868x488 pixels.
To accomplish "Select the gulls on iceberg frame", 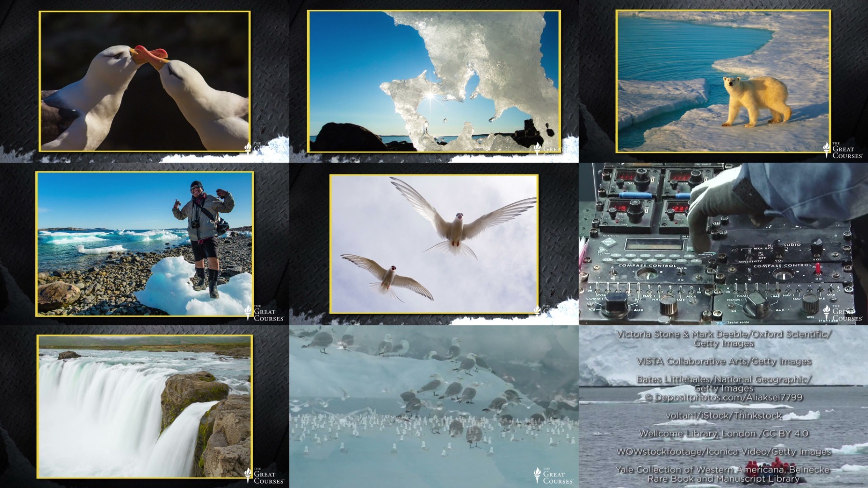I will [434, 406].
